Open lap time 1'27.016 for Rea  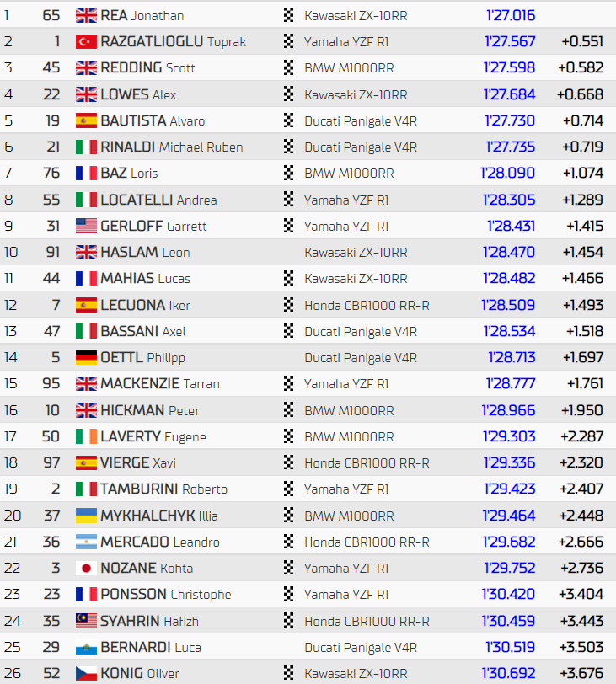[511, 16]
